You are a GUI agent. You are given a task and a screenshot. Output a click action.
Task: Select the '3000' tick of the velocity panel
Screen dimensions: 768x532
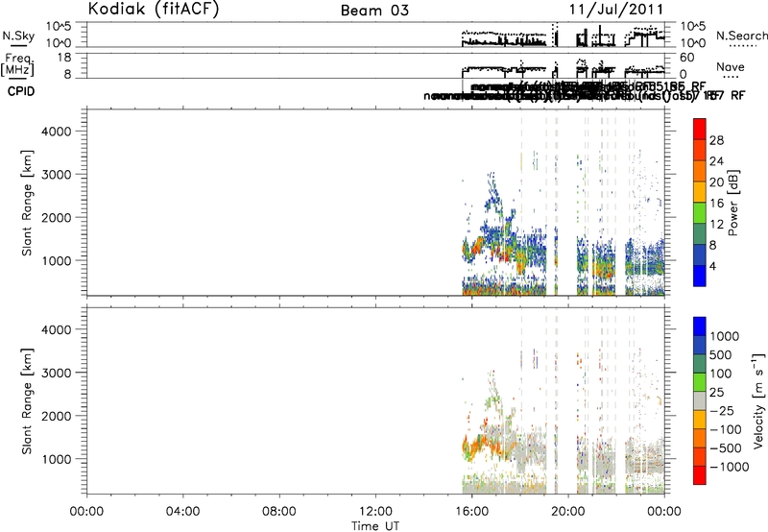57,373
